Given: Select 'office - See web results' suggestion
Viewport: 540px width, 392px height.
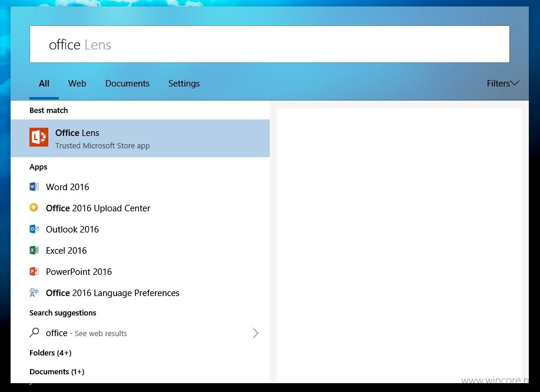Looking at the screenshot, I should pos(140,333).
